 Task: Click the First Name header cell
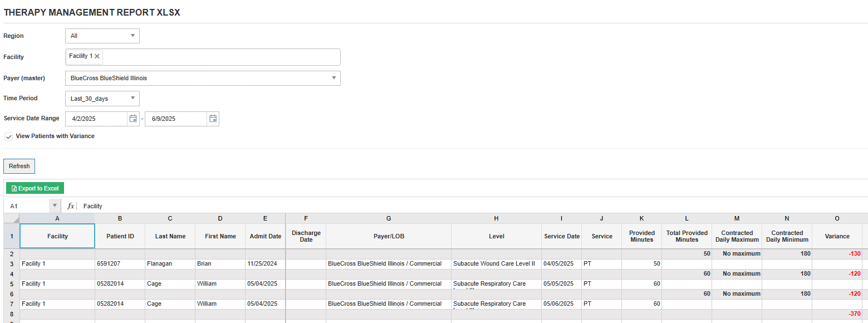tap(220, 236)
